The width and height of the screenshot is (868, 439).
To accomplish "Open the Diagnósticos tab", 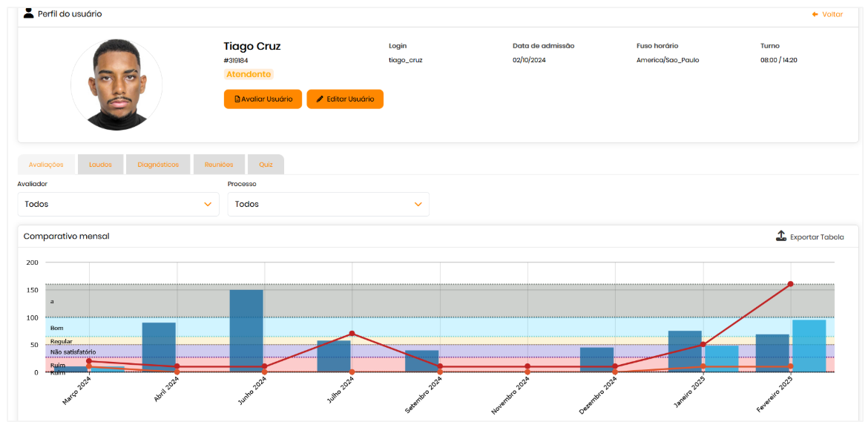I will pos(158,165).
